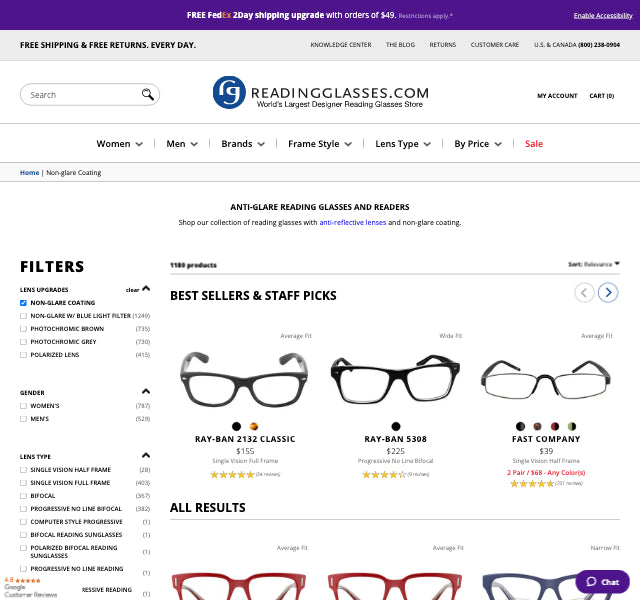Collapse the Gender filter section
The width and height of the screenshot is (640, 600).
click(x=146, y=392)
